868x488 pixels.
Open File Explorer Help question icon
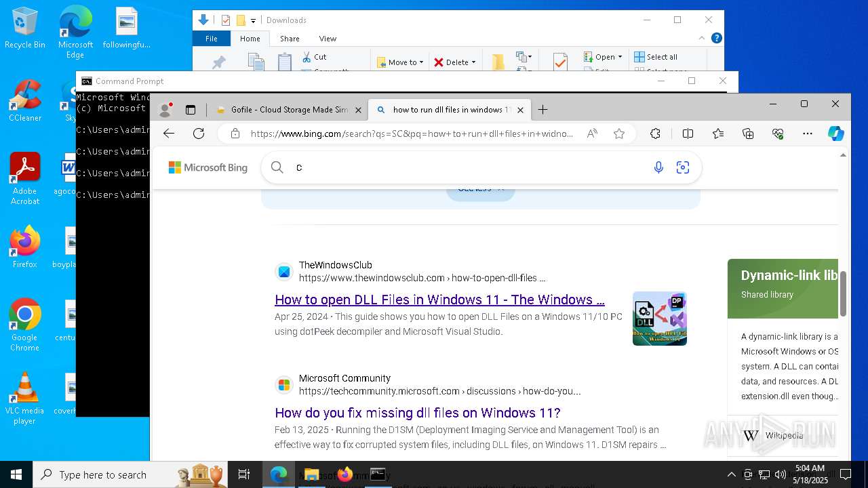coord(716,39)
